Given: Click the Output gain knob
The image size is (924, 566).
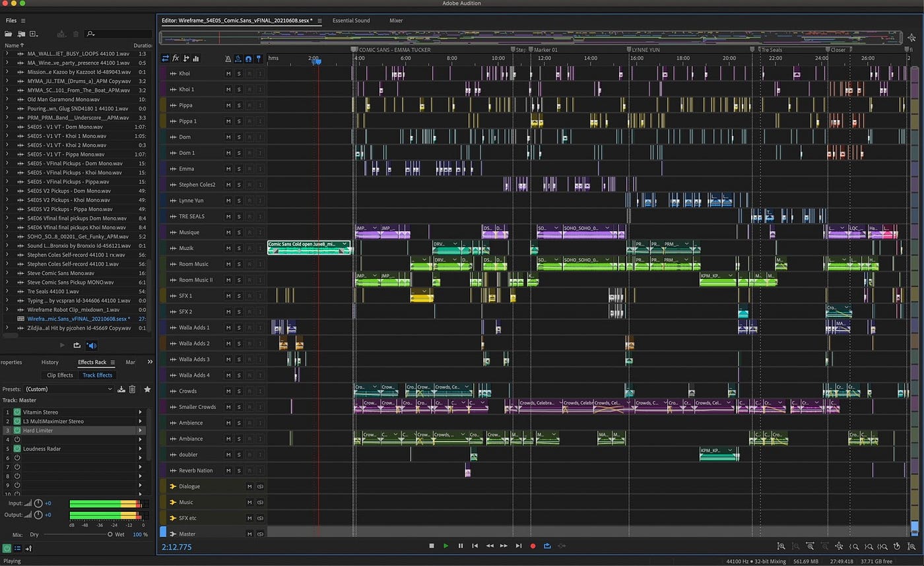Looking at the screenshot, I should 38,515.
